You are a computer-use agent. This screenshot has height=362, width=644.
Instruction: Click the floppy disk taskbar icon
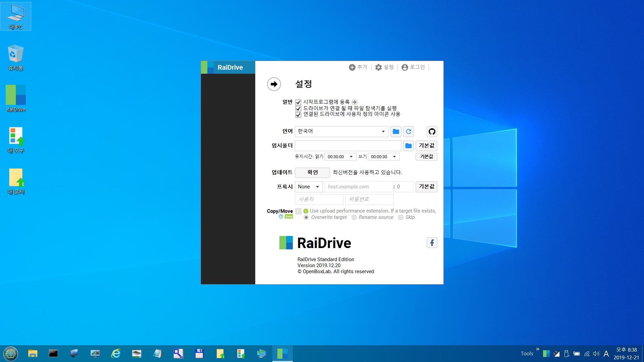(199, 354)
